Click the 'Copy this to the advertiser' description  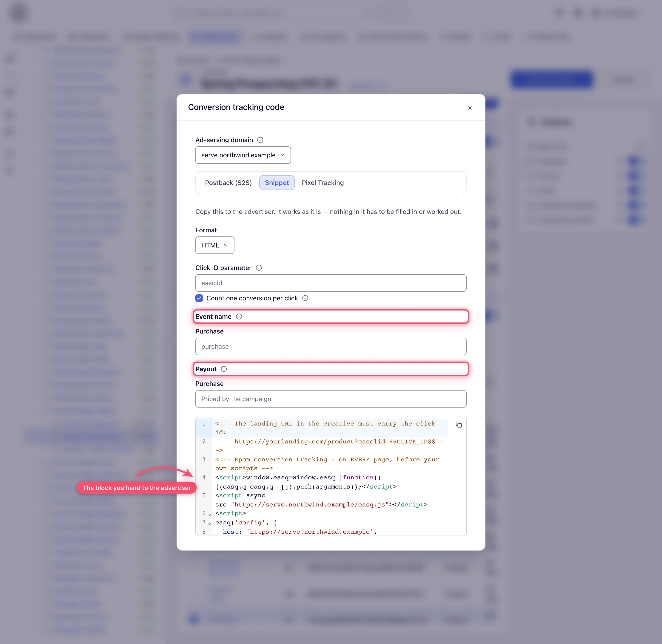[328, 212]
